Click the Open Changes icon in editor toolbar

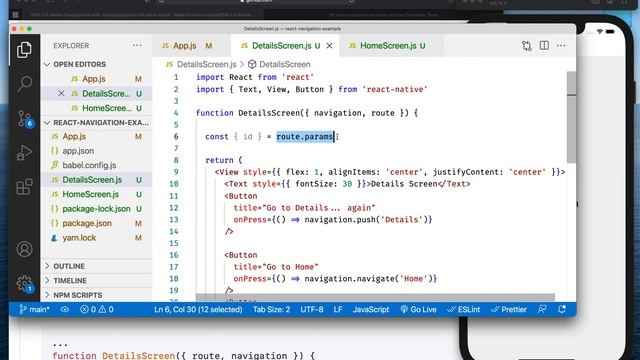(x=527, y=46)
